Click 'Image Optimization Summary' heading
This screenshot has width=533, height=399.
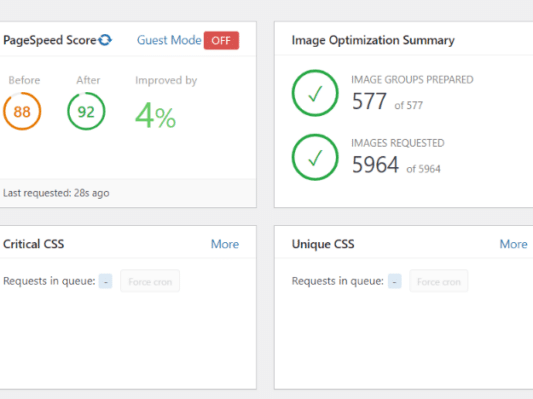pos(373,40)
